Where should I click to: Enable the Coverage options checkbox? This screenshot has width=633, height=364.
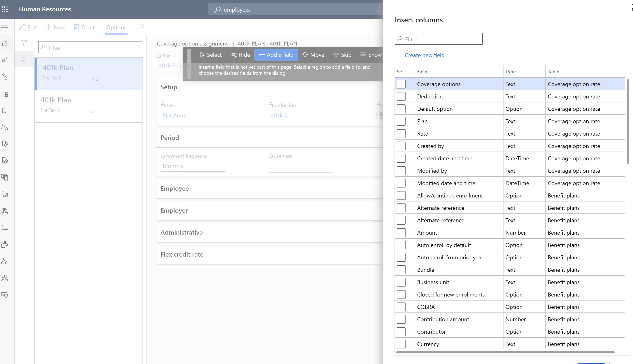tap(401, 84)
